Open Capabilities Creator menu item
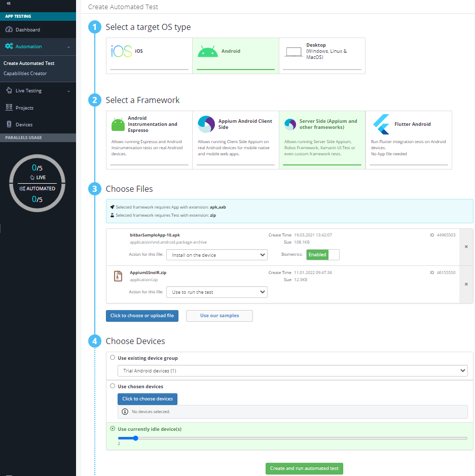 click(x=25, y=74)
